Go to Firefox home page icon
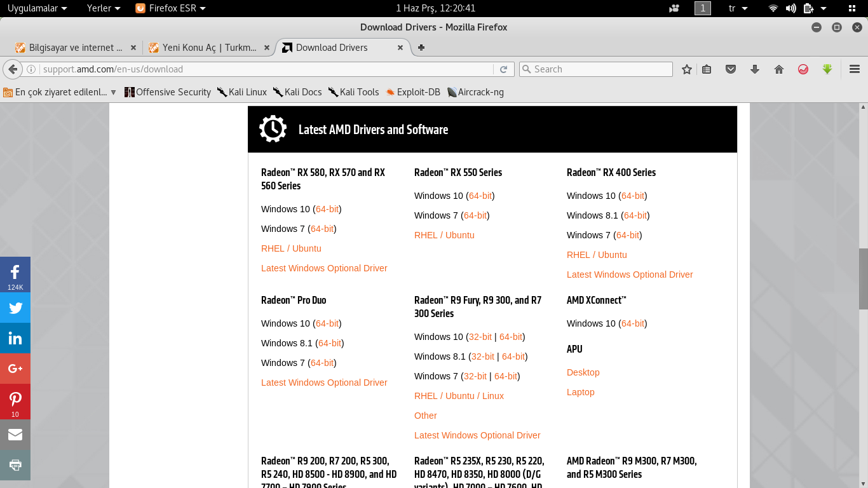868x488 pixels. (779, 69)
